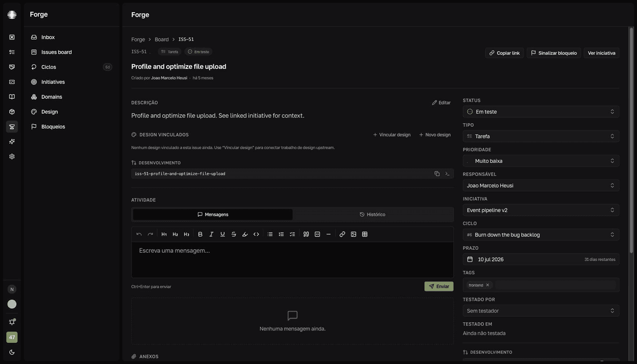Open Domains in the sidebar

coord(72,97)
